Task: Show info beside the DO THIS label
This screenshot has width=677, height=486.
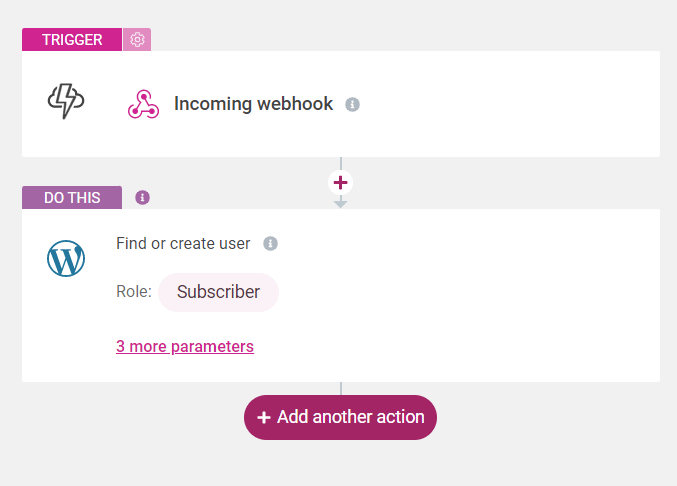Action: (x=142, y=198)
